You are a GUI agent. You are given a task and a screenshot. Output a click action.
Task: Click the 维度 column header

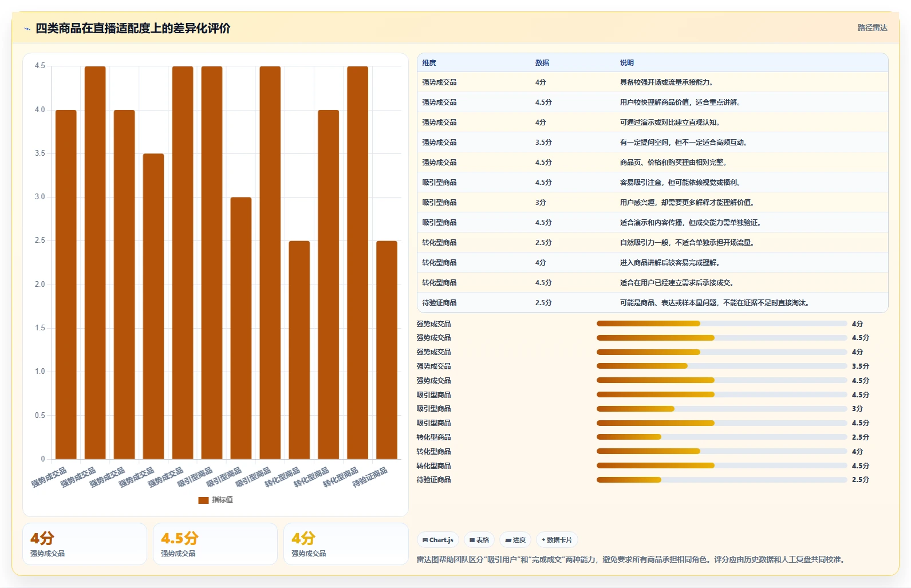click(429, 63)
